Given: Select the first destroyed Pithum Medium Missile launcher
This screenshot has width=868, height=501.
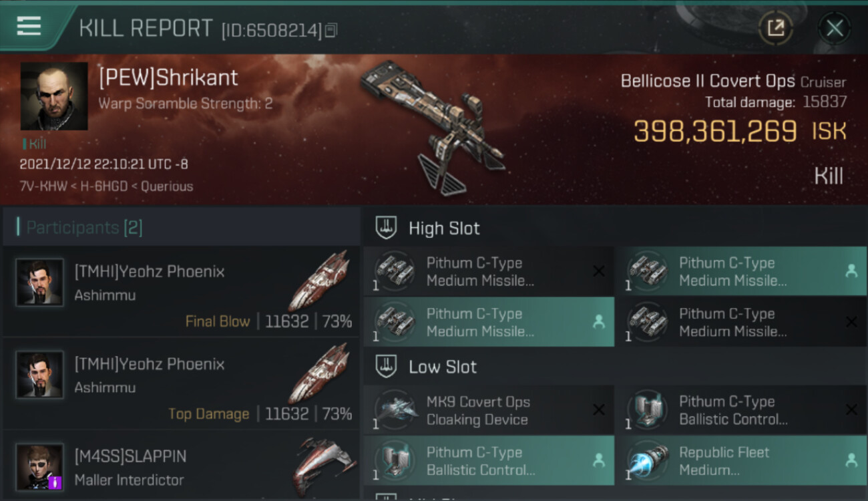Looking at the screenshot, I should tap(489, 271).
